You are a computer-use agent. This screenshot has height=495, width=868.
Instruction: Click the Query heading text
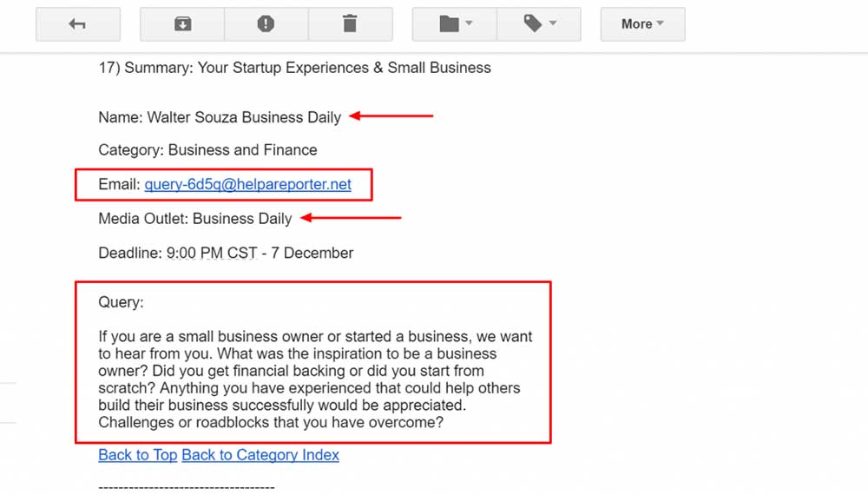[x=121, y=302]
